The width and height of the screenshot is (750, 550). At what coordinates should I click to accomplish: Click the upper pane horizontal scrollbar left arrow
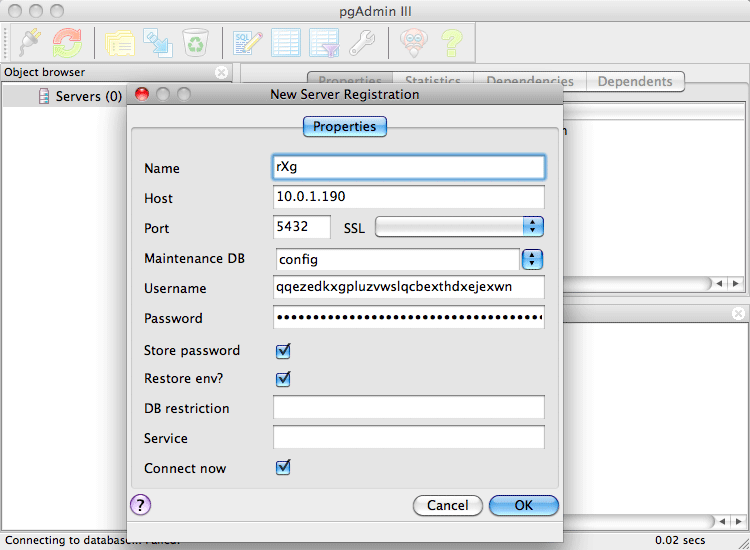(x=719, y=284)
